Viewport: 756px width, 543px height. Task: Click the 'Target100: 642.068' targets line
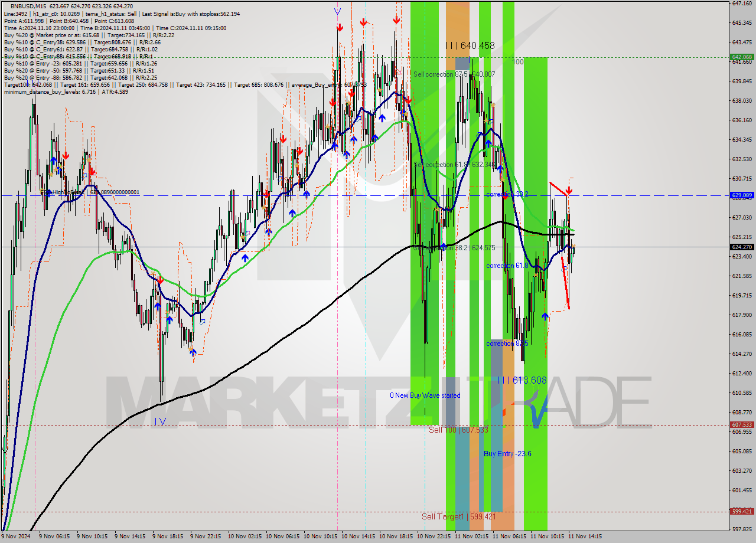[x=185, y=84]
